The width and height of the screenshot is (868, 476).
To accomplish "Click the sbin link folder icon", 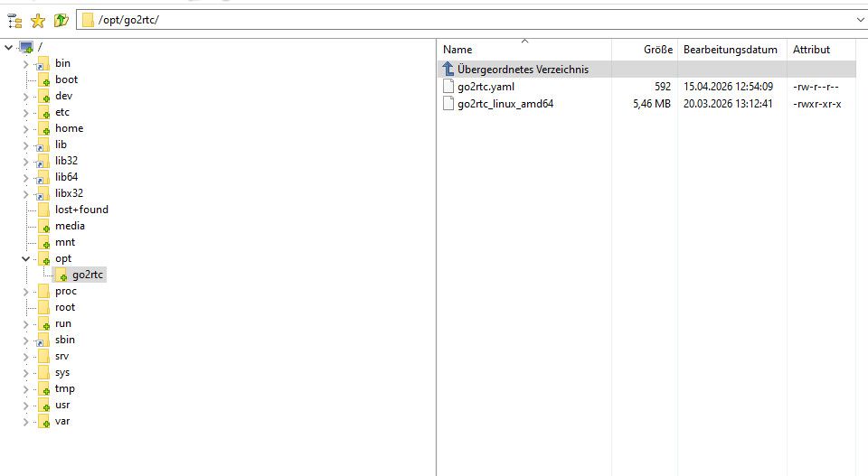I will 43,340.
